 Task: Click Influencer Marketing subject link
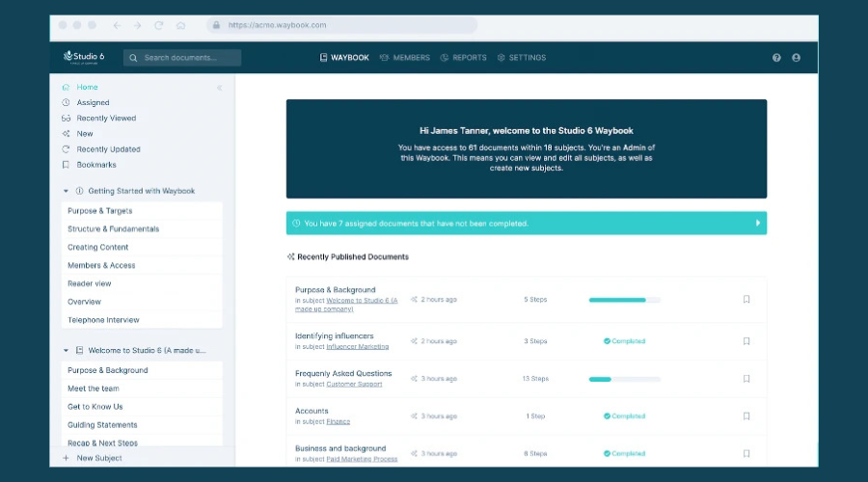point(358,347)
